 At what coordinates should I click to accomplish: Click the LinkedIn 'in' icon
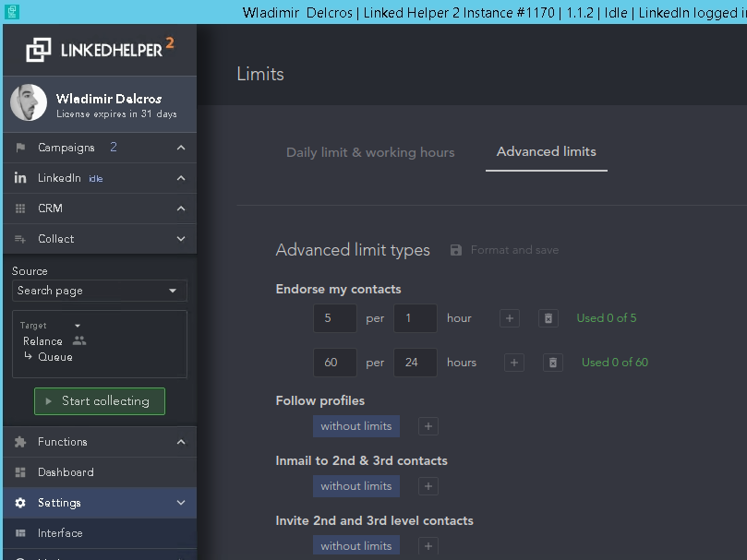click(20, 178)
